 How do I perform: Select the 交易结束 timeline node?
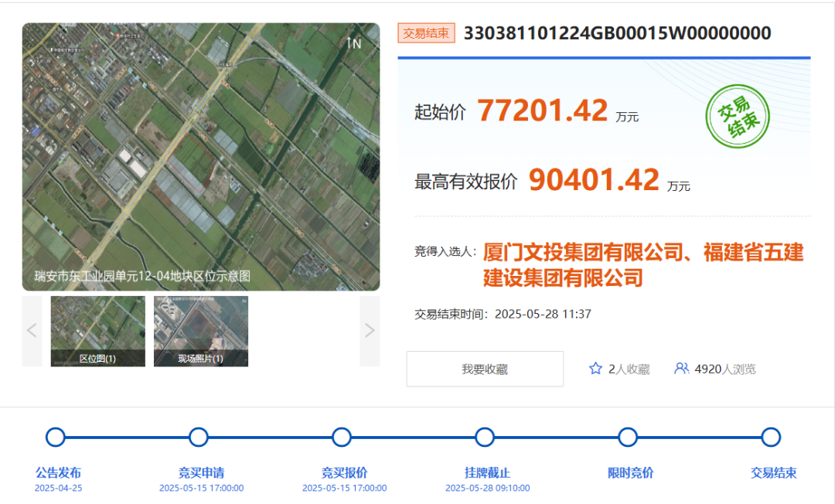point(771,437)
